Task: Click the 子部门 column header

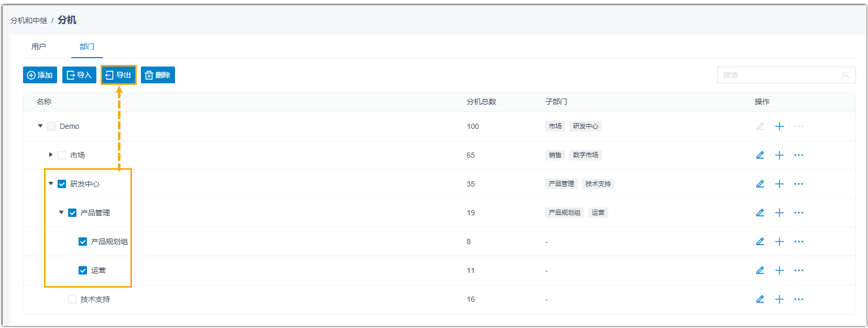Action: pyautogui.click(x=556, y=102)
